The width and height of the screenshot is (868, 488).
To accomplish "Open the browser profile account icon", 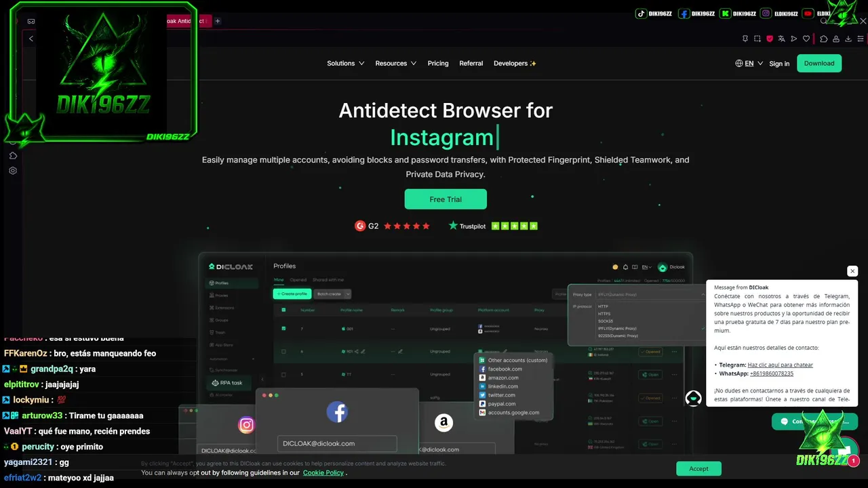I will 836,39.
